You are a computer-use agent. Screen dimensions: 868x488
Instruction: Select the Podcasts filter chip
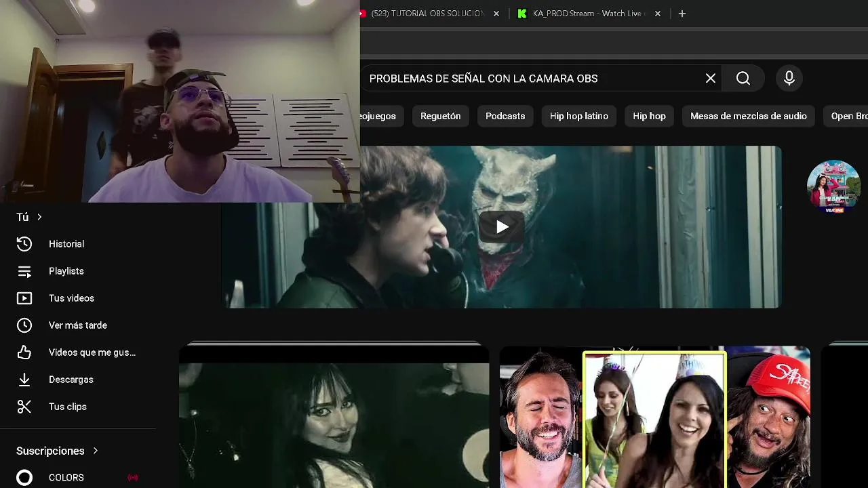(x=505, y=116)
